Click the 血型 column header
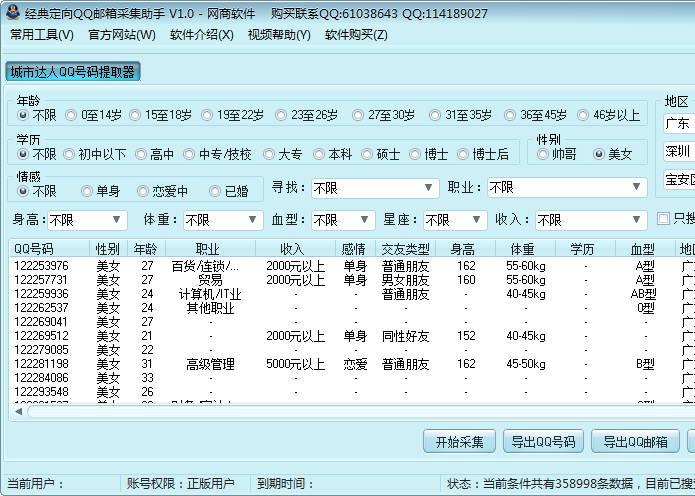This screenshot has width=695, height=496. click(x=645, y=249)
